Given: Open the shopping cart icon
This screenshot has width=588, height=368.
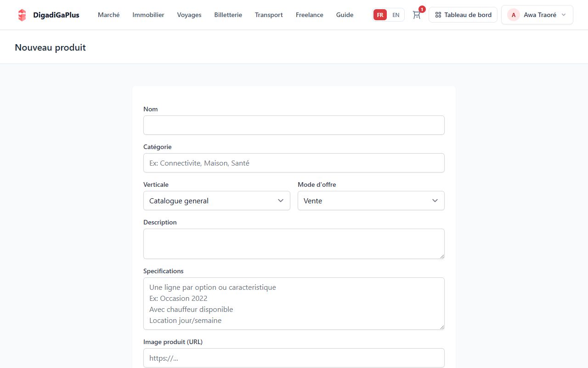Looking at the screenshot, I should (417, 15).
